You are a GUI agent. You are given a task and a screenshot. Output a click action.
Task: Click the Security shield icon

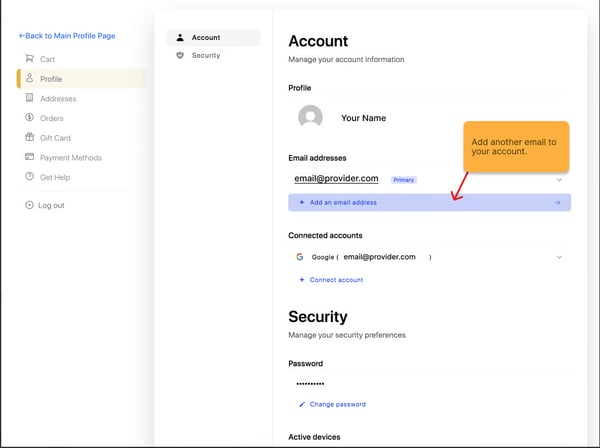pyautogui.click(x=180, y=55)
